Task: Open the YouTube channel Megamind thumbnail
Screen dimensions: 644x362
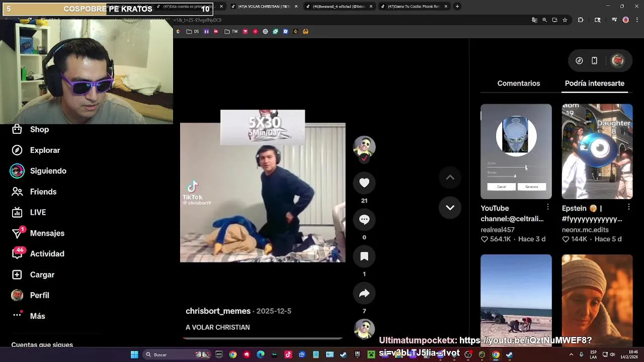Action: (x=516, y=151)
